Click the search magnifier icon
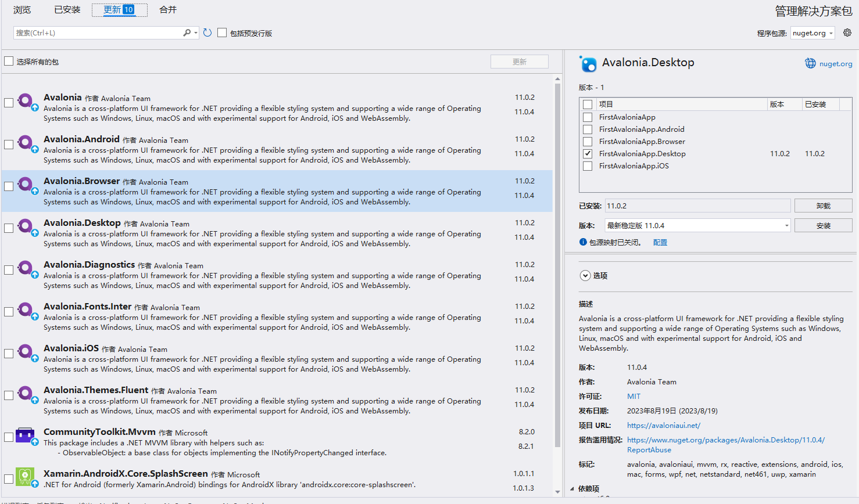This screenshot has height=504, width=859. [x=187, y=33]
